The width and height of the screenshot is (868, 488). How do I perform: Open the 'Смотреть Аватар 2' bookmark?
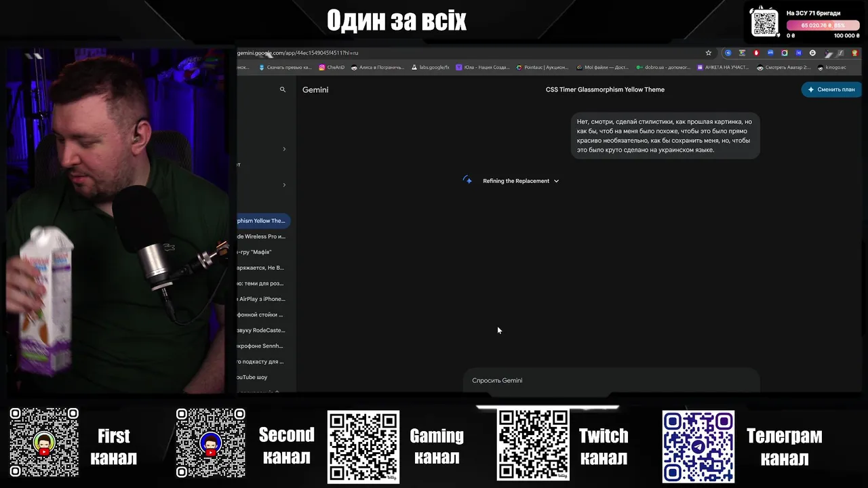[783, 67]
